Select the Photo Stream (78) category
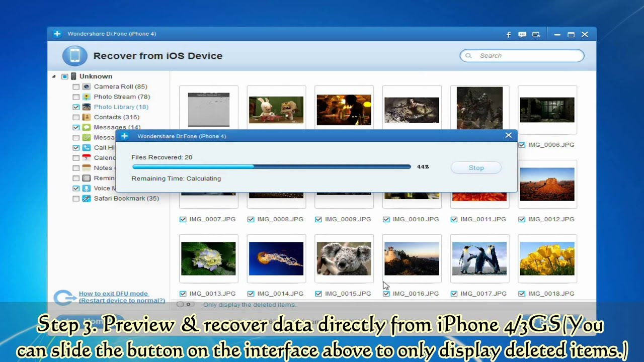The width and height of the screenshot is (644, 362). click(x=122, y=97)
